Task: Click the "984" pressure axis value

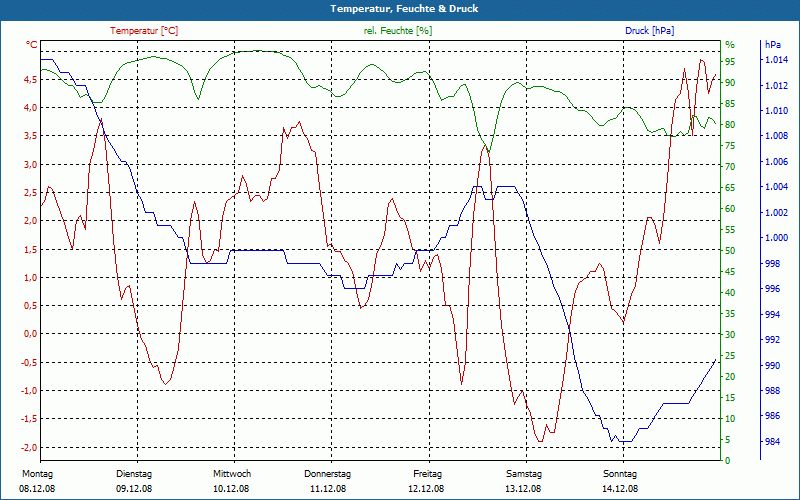Action: pyautogui.click(x=773, y=442)
